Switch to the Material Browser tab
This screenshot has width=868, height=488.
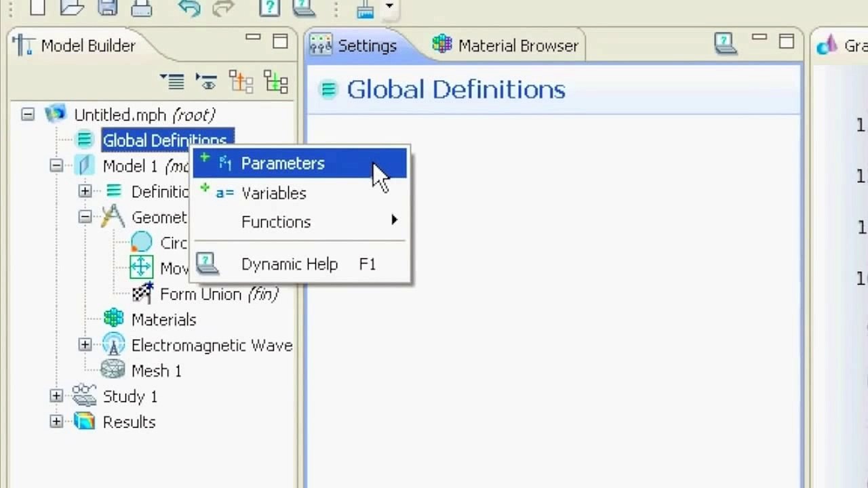point(505,45)
